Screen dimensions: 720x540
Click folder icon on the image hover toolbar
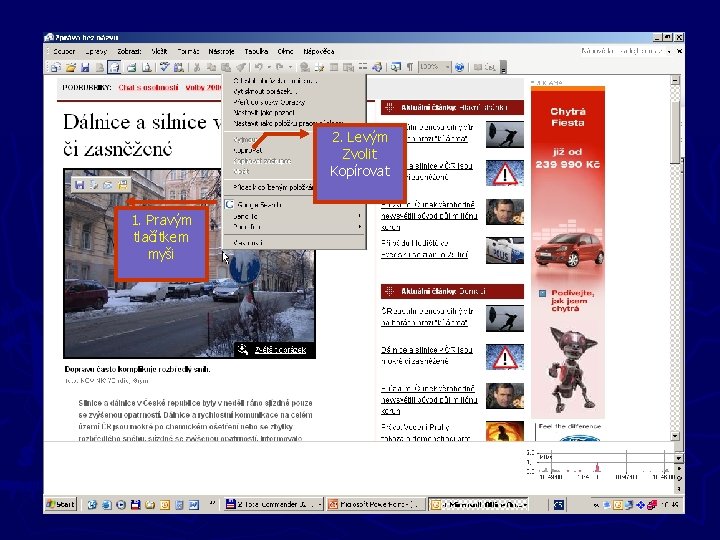point(121,184)
